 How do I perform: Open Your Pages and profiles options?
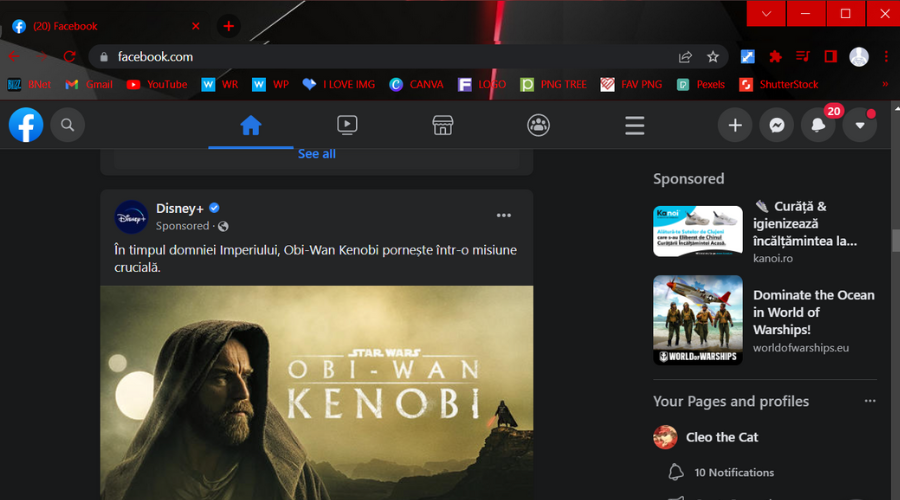870,401
